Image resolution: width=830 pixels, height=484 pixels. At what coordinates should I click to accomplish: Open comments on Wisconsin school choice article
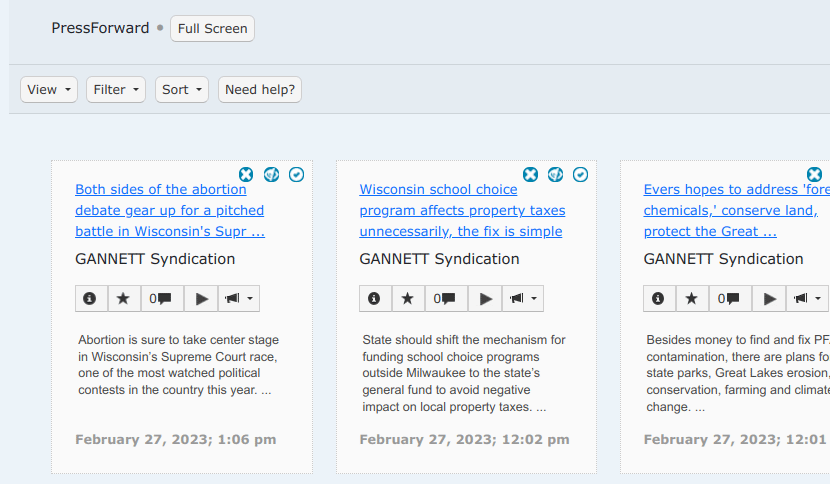pos(446,299)
